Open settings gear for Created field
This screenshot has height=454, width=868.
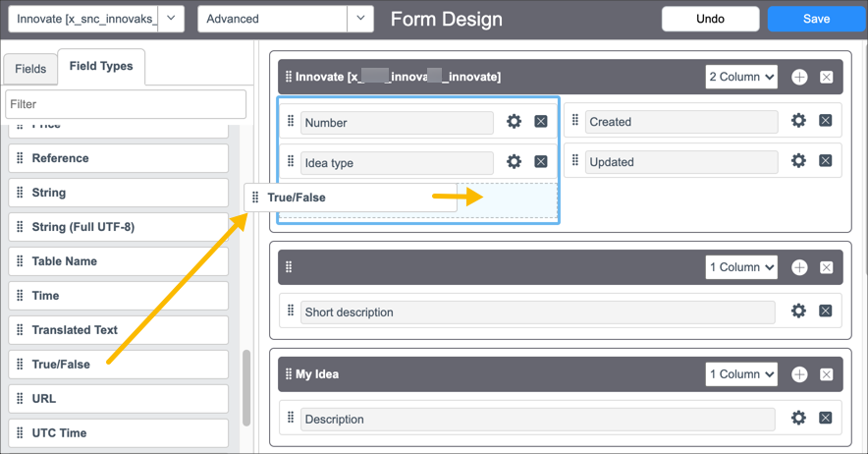(x=798, y=120)
